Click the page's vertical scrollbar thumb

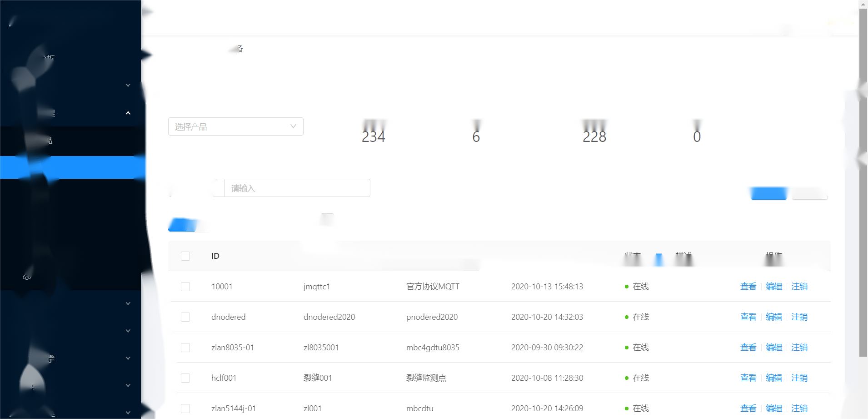pyautogui.click(x=863, y=182)
